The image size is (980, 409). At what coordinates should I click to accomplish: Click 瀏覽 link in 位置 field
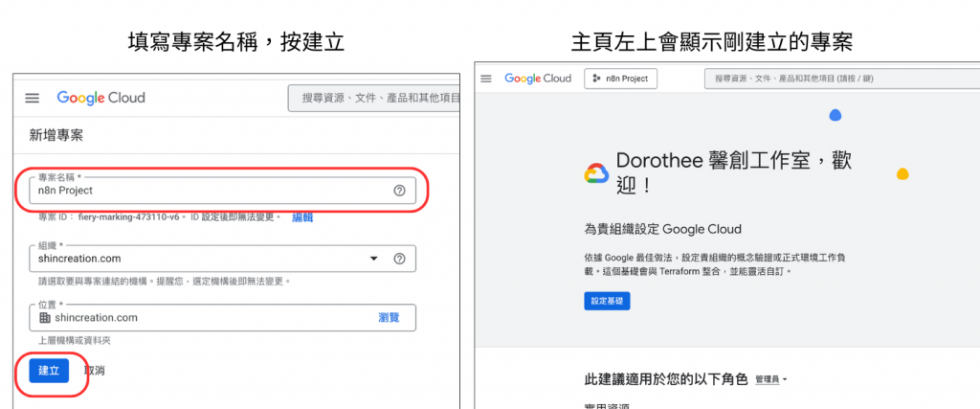point(389,318)
